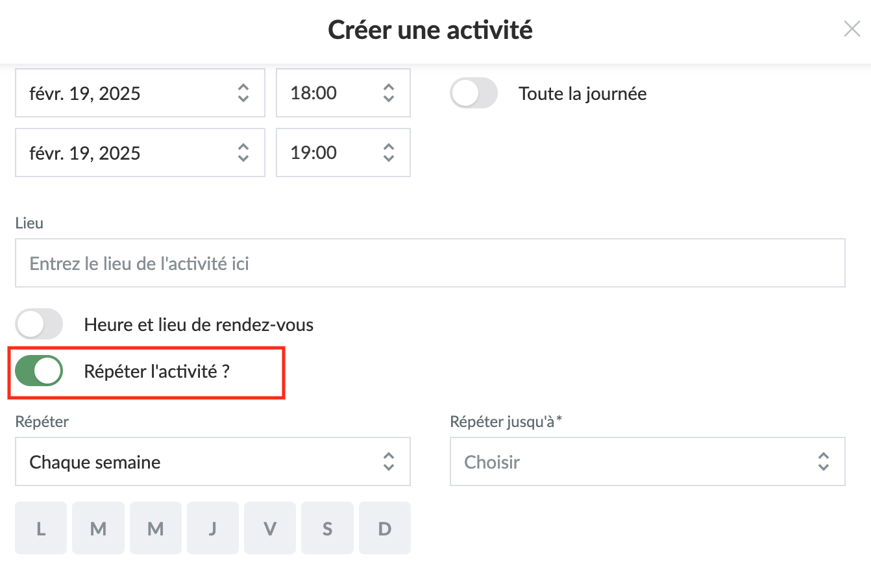Change the 19:00 end time
871x588 pixels.
pos(331,153)
